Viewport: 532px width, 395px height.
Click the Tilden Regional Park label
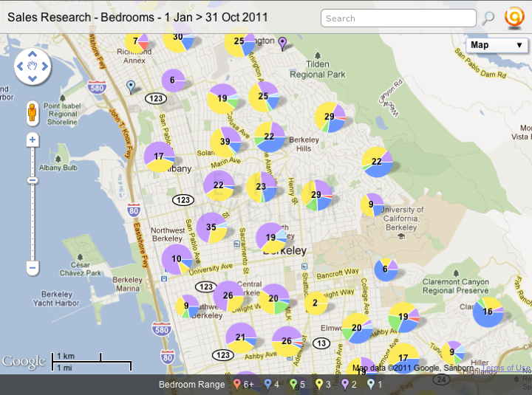pyautogui.click(x=317, y=69)
